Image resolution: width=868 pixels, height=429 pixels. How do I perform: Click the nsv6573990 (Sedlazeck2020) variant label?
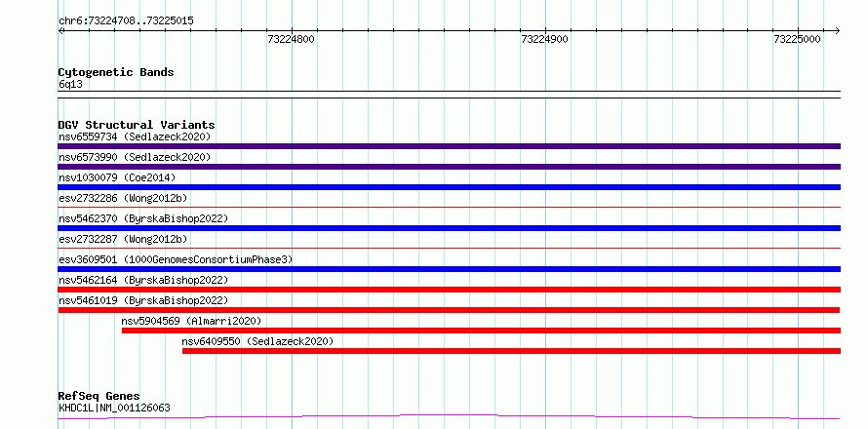(135, 157)
